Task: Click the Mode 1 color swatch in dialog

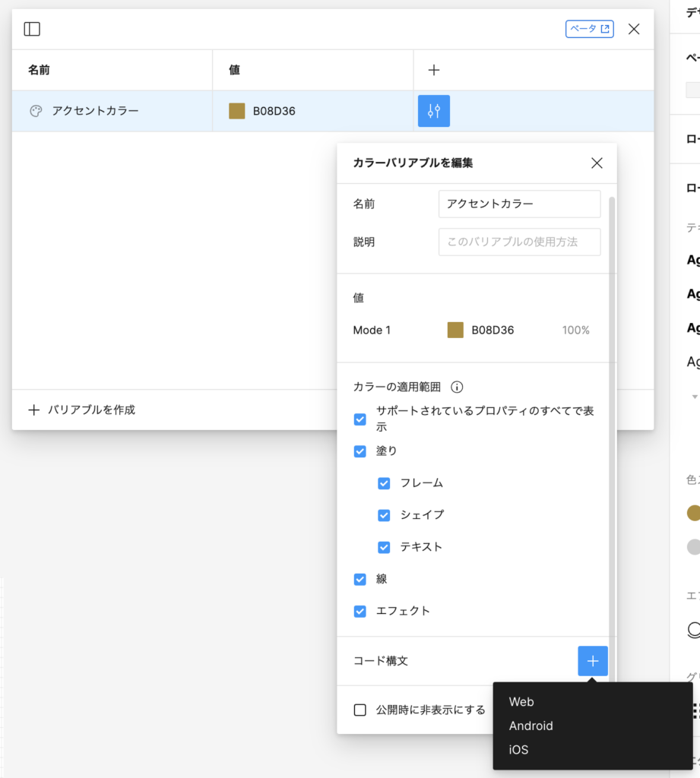Action: tap(455, 330)
